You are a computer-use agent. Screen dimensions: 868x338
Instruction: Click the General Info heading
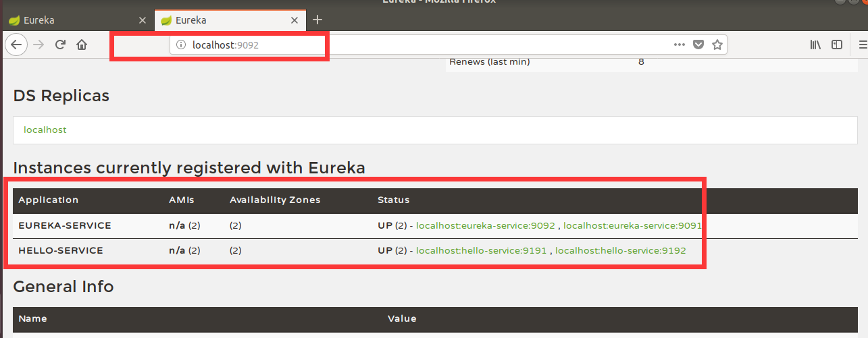tap(63, 287)
